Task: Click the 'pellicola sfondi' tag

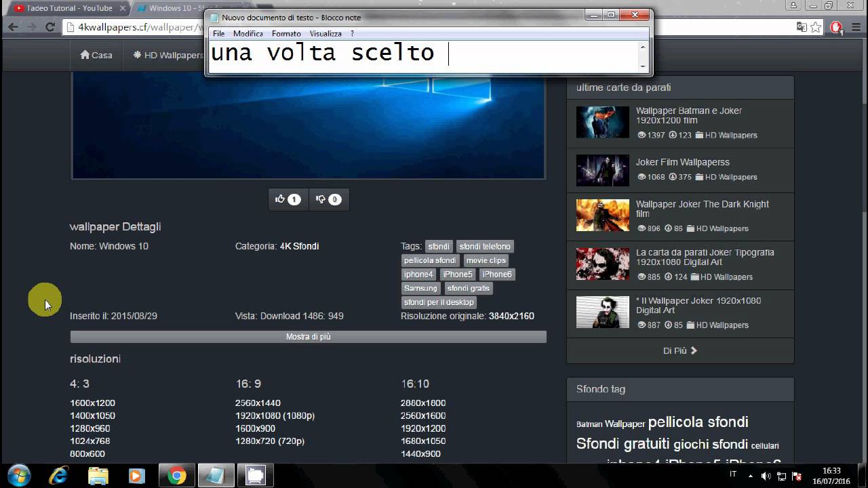Action: 430,260
